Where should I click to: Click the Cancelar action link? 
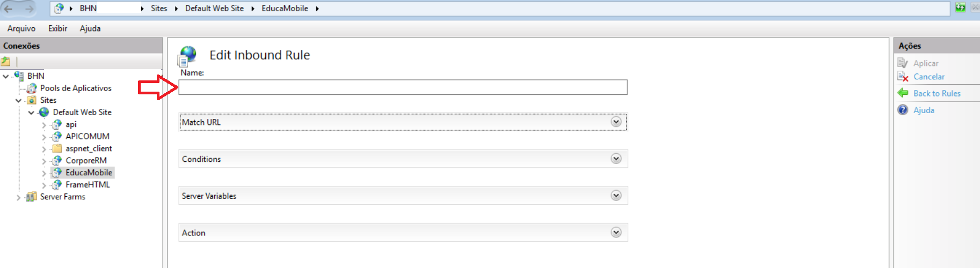click(x=929, y=77)
